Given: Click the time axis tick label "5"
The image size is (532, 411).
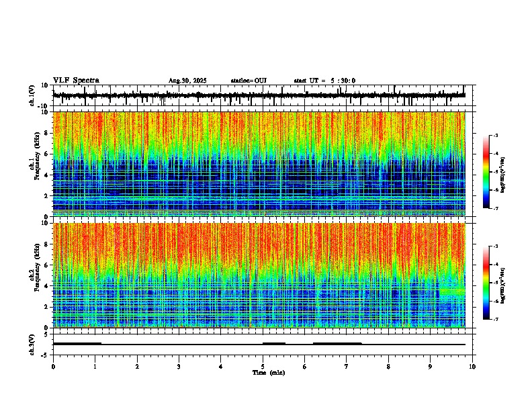Looking at the screenshot, I should (263, 367).
